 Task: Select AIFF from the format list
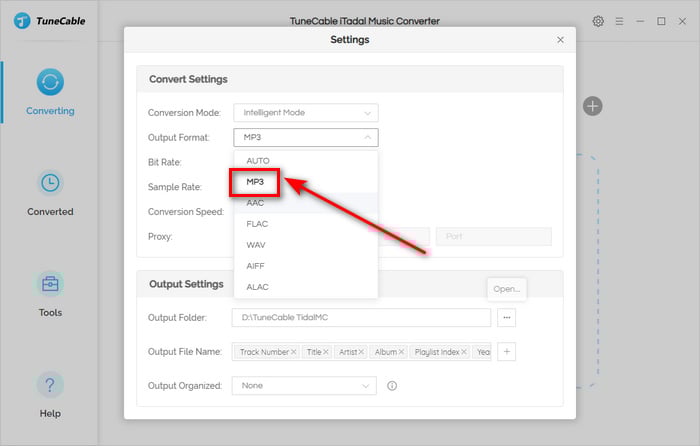306,266
